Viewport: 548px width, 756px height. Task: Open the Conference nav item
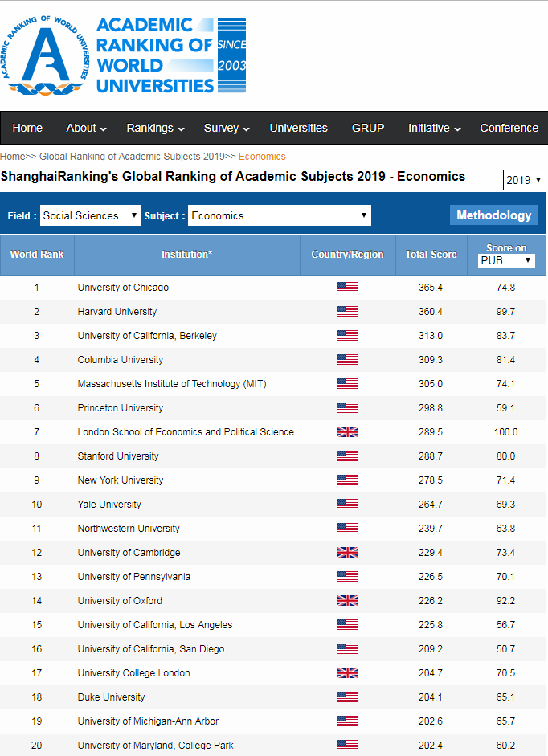[509, 129]
